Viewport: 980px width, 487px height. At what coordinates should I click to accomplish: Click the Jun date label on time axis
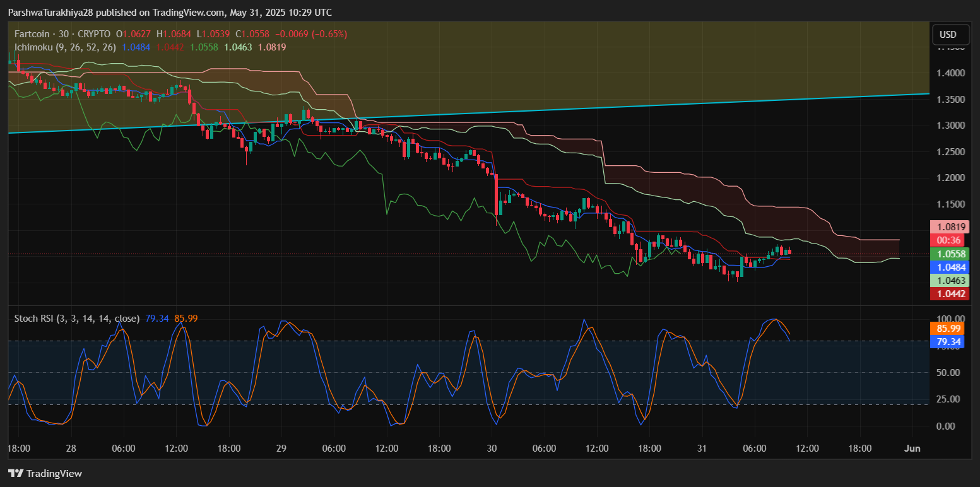[912, 448]
